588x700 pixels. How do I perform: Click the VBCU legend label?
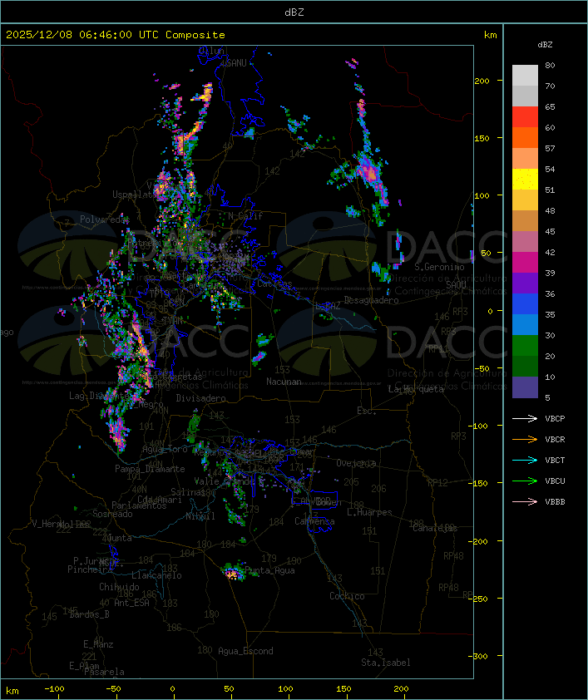coord(555,481)
